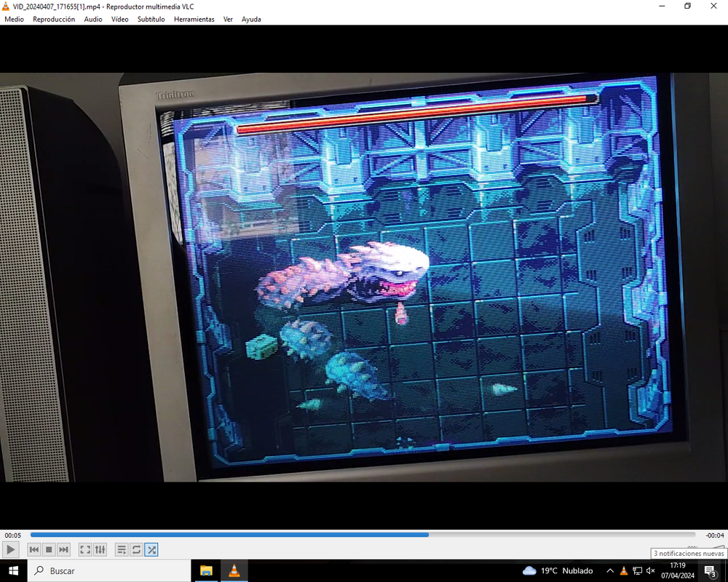This screenshot has height=582, width=728.
Task: Open the Ver menu
Action: [228, 19]
